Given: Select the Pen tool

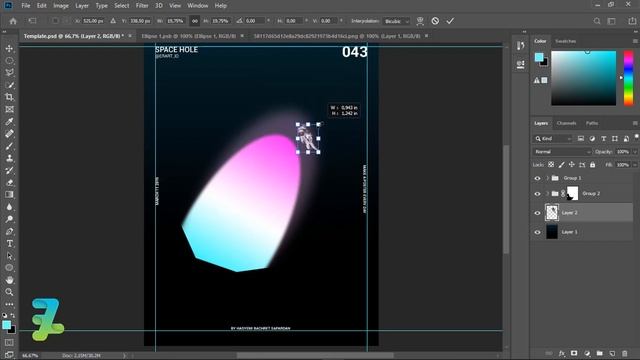Looking at the screenshot, I should pyautogui.click(x=9, y=231).
